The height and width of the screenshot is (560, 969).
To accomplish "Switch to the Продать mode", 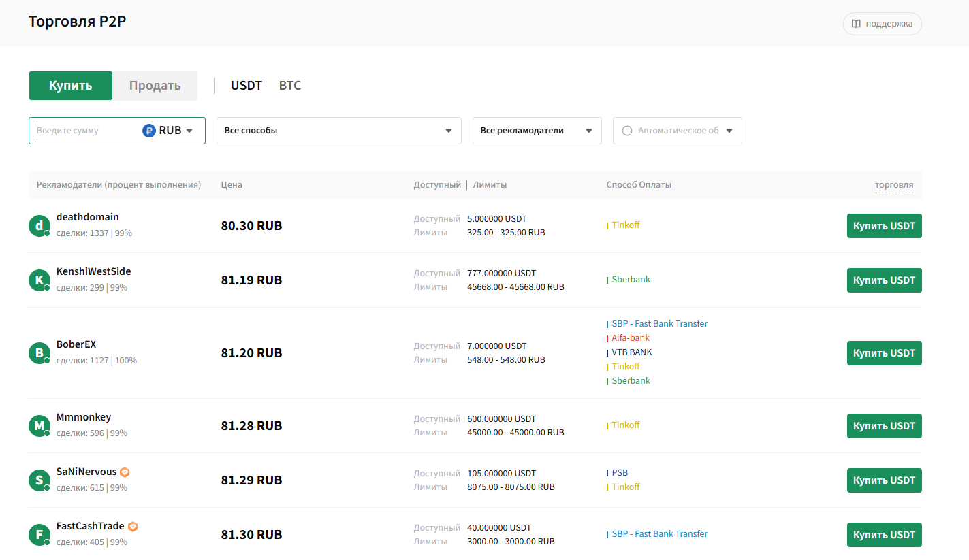I will point(155,86).
